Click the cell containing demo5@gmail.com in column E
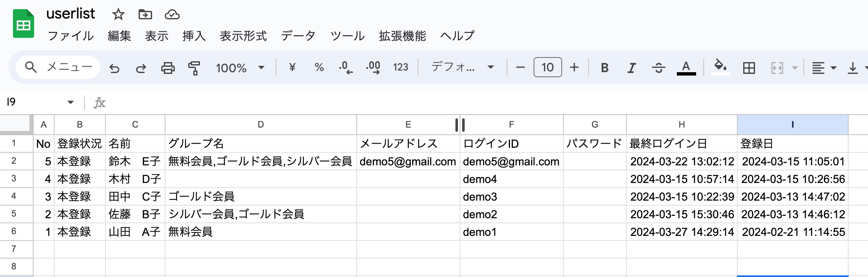This screenshot has width=868, height=277. point(408,162)
